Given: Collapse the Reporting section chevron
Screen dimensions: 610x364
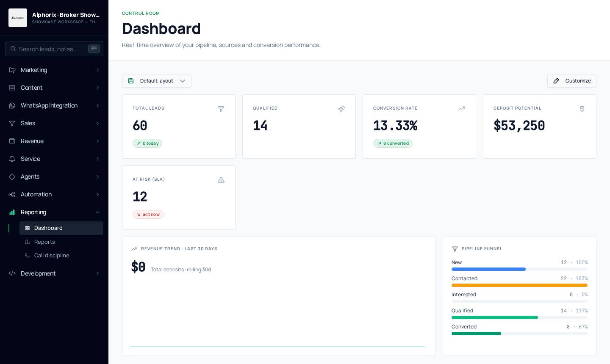Looking at the screenshot, I should 97,212.
